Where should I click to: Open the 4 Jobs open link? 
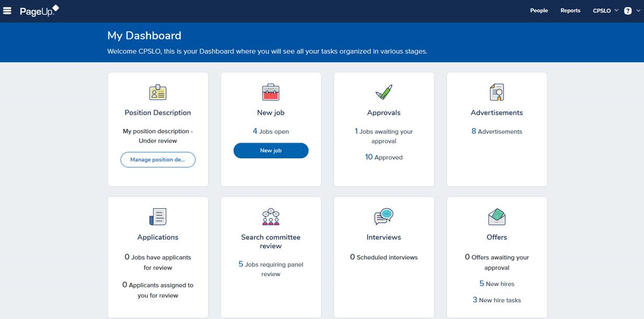271,131
